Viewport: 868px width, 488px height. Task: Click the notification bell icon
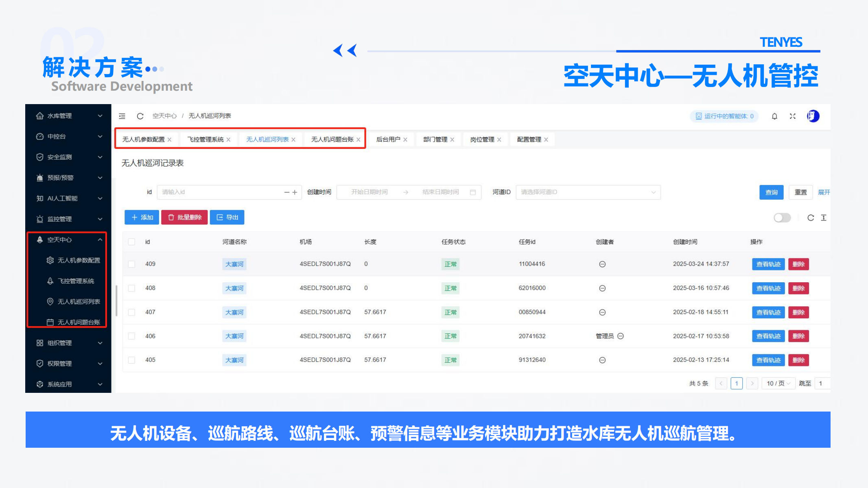pos(774,116)
